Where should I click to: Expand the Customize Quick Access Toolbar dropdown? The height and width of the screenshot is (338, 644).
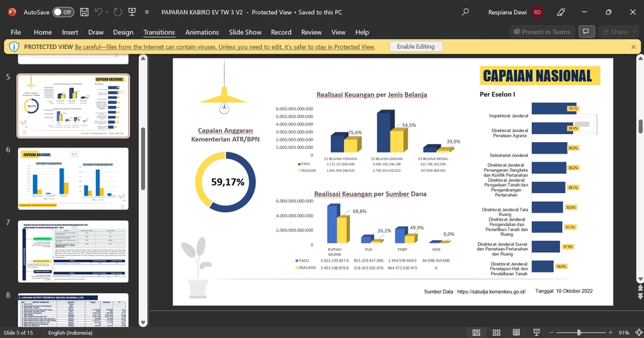click(147, 12)
